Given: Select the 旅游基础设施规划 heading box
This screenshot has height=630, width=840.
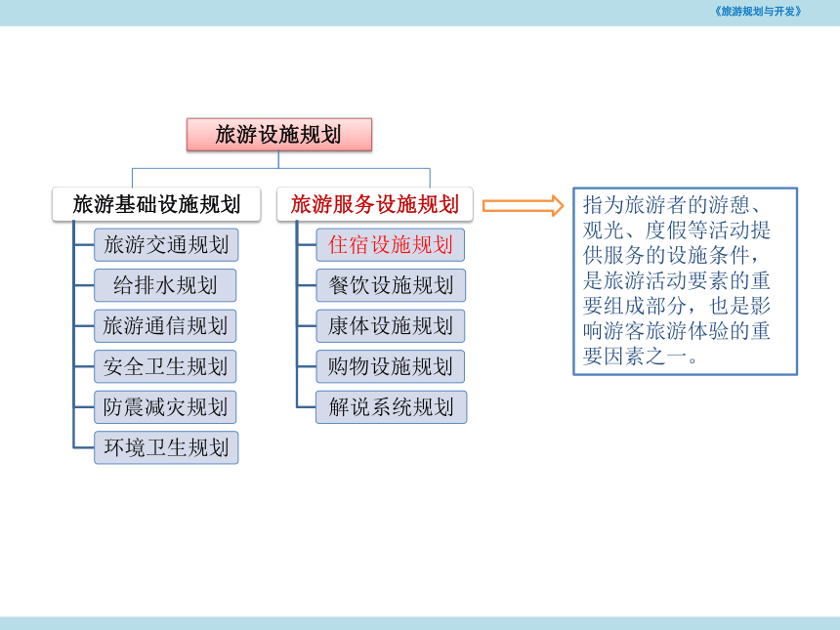Looking at the screenshot, I should tap(156, 204).
